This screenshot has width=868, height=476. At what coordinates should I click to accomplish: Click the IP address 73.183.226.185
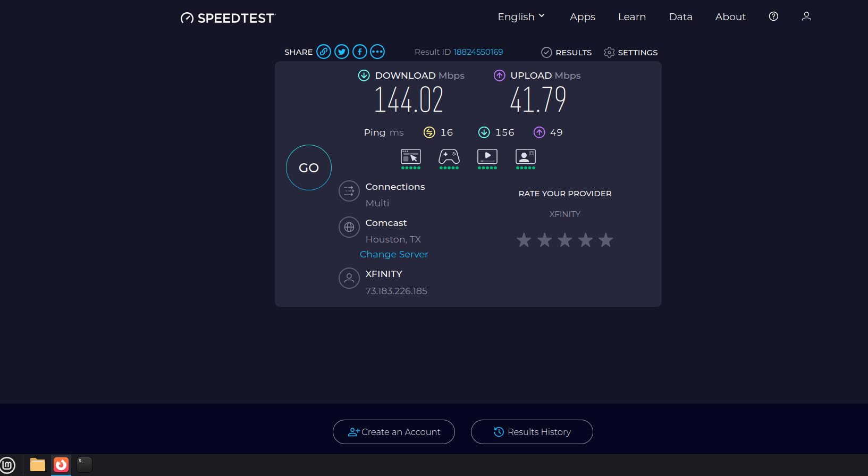[397, 291]
